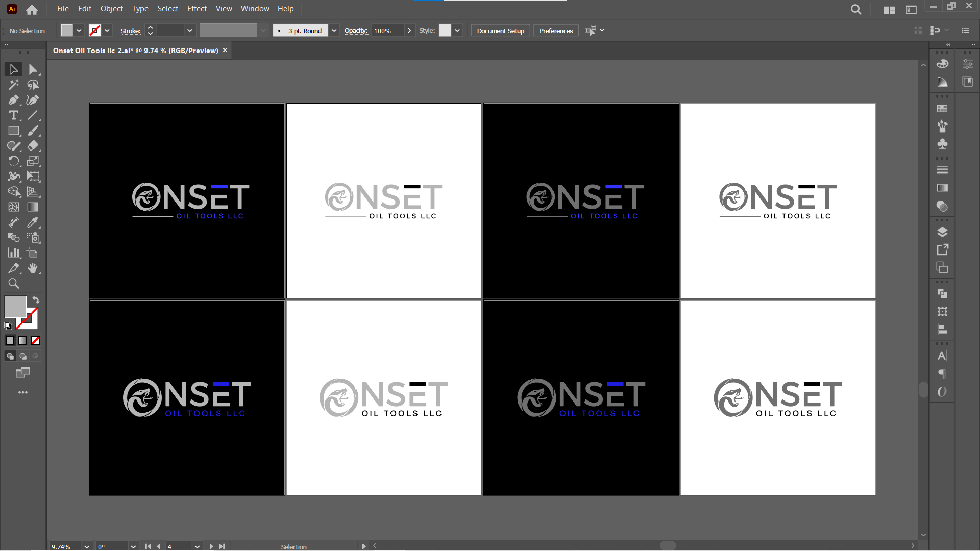
Task: Open the Type menu
Action: click(140, 9)
